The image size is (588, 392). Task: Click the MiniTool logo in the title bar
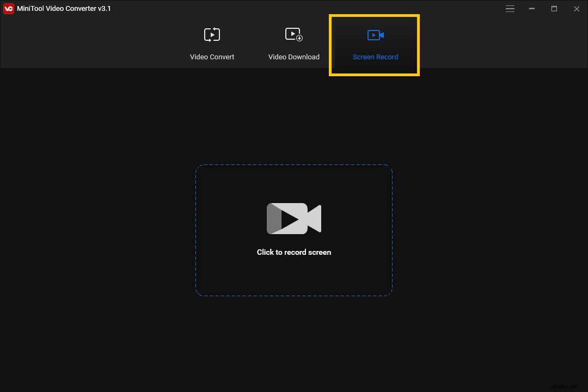pos(8,8)
